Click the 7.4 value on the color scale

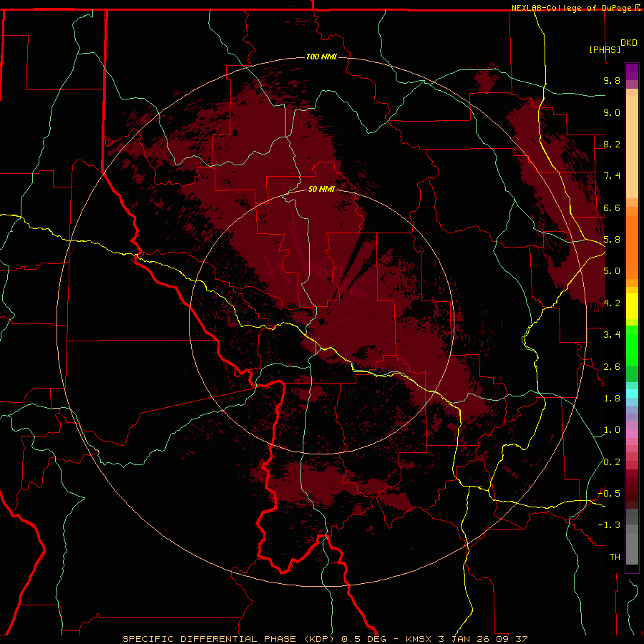click(612, 176)
